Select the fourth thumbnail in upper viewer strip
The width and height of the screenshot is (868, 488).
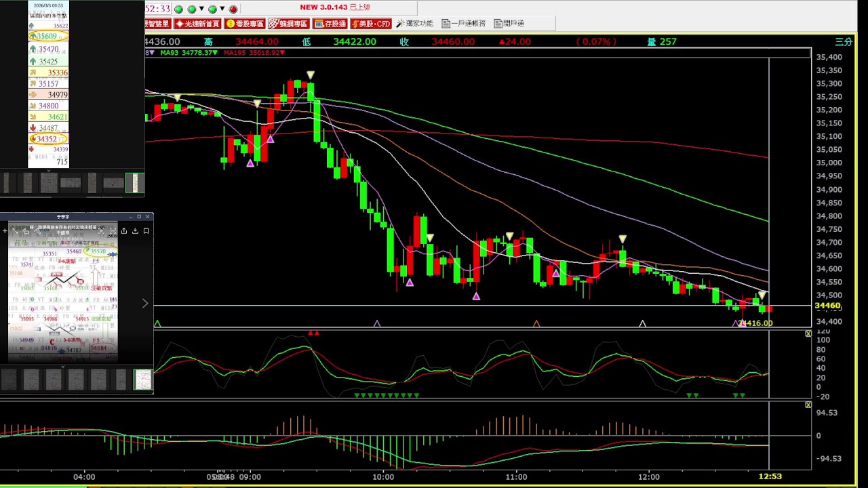click(71, 183)
